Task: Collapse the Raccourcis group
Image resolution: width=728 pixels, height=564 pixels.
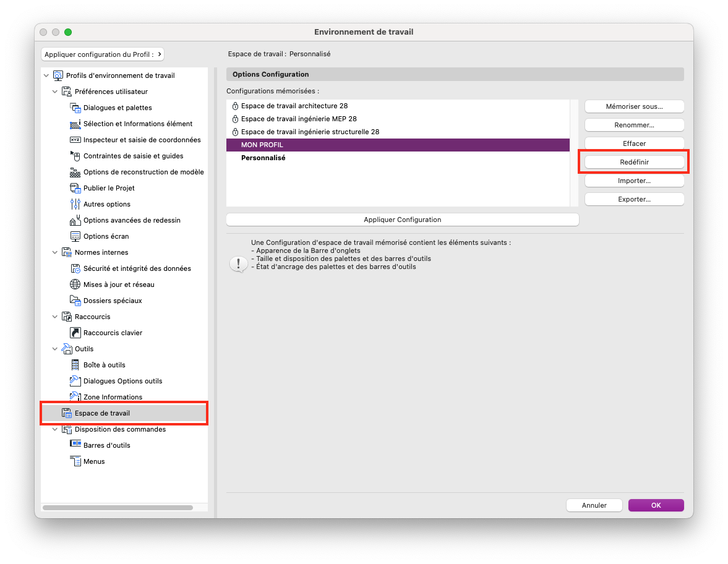Action: pyautogui.click(x=55, y=317)
